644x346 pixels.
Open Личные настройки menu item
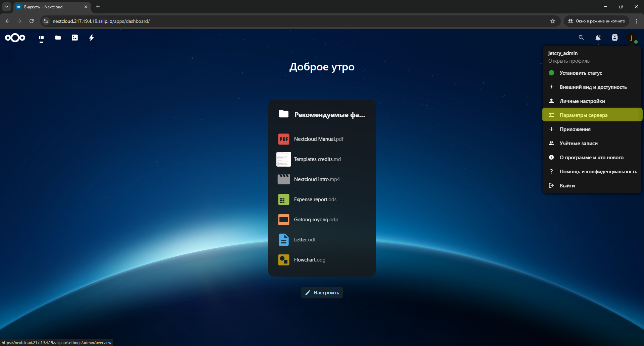(x=592, y=101)
